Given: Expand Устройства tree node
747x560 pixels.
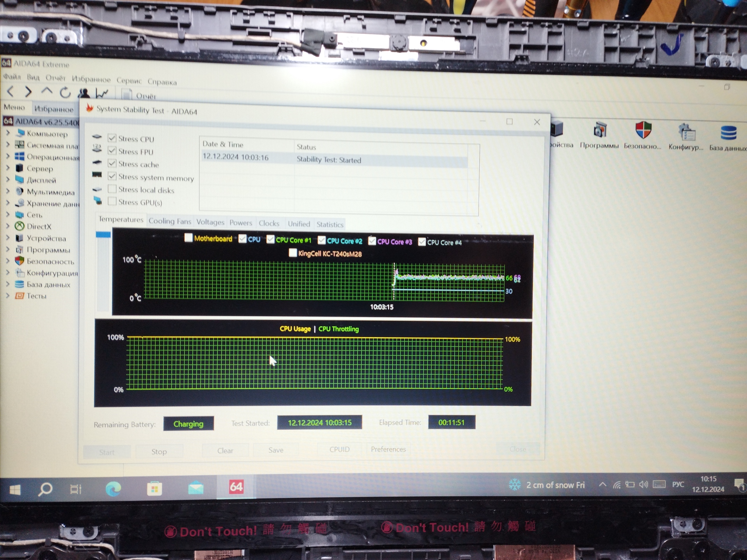Looking at the screenshot, I should 7,238.
